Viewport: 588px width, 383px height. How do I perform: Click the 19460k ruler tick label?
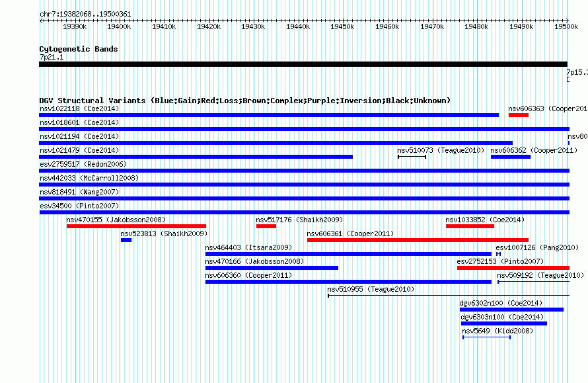387,26
